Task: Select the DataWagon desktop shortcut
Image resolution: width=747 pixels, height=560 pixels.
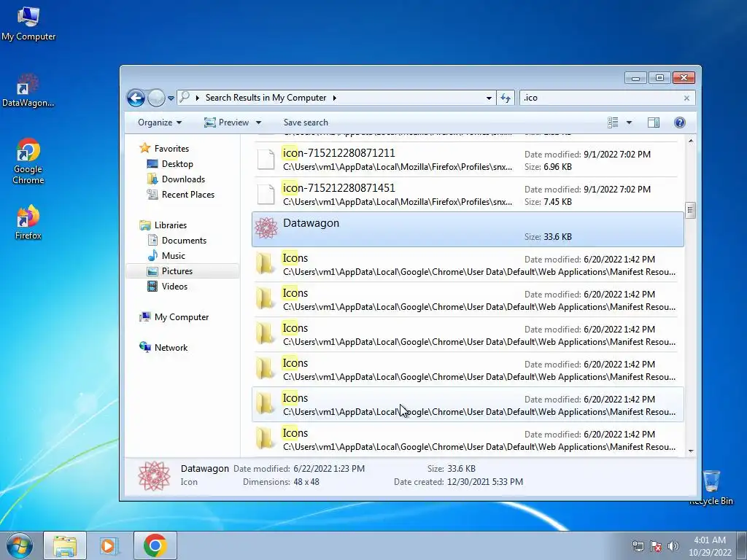Action: 28,90
